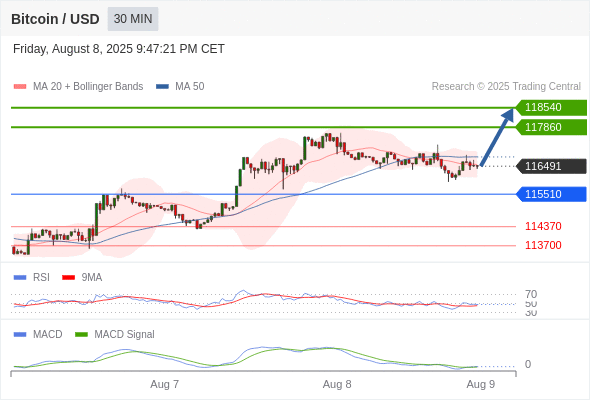
Task: Click the Aug 9 date axis label
Action: pyautogui.click(x=481, y=385)
